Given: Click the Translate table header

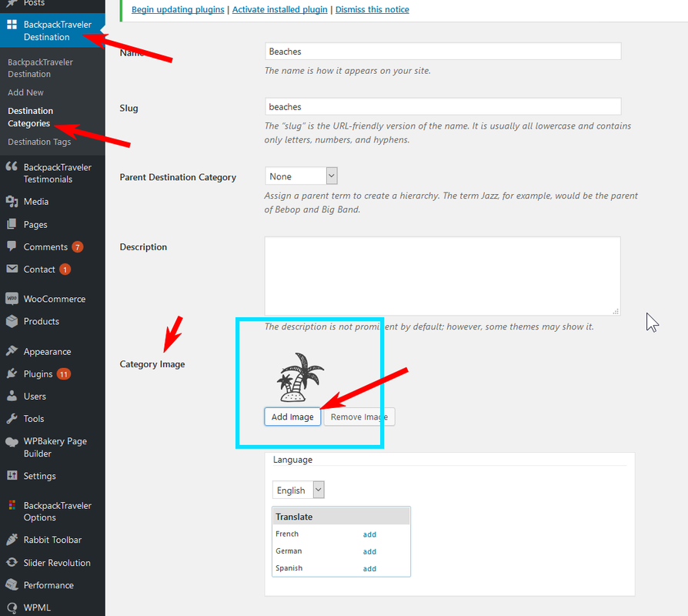Looking at the screenshot, I should coord(342,517).
